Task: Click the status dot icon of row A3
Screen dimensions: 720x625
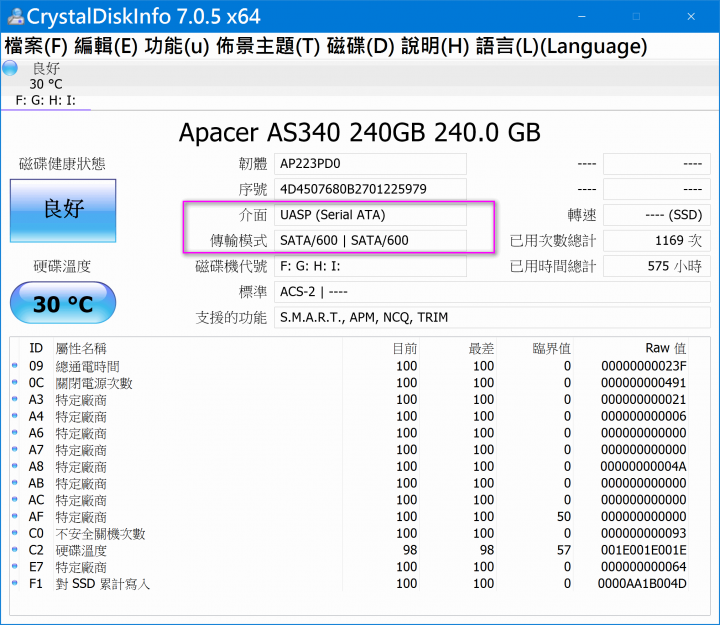Action: click(x=15, y=400)
